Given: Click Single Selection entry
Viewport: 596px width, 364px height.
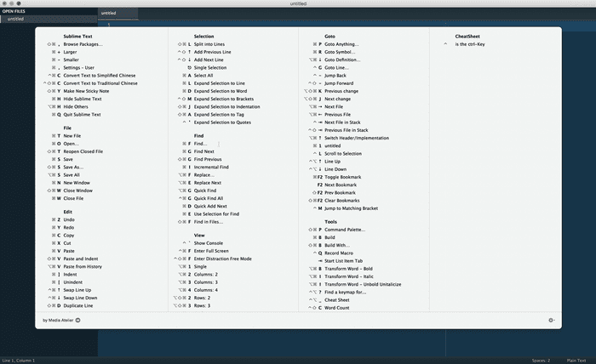Looking at the screenshot, I should 210,67.
